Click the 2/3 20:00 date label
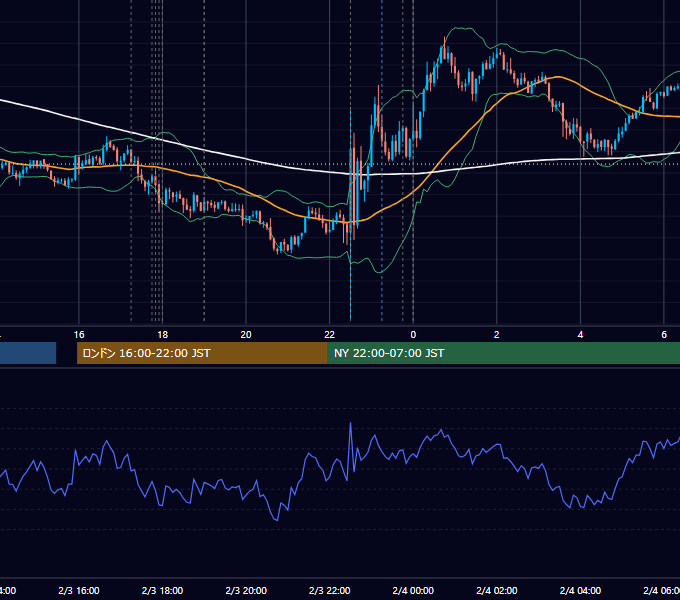This screenshot has width=680, height=600. 246,590
